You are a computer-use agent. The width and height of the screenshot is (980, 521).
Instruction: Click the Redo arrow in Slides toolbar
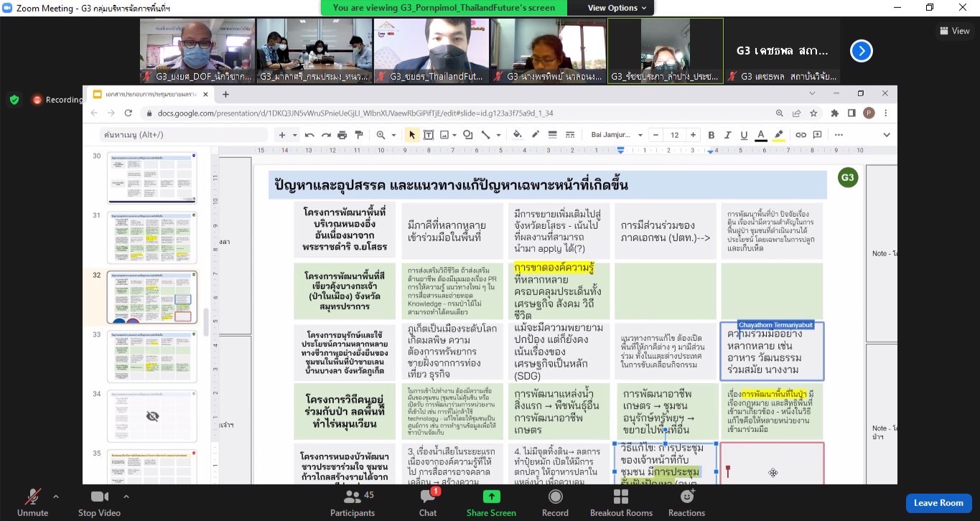325,135
